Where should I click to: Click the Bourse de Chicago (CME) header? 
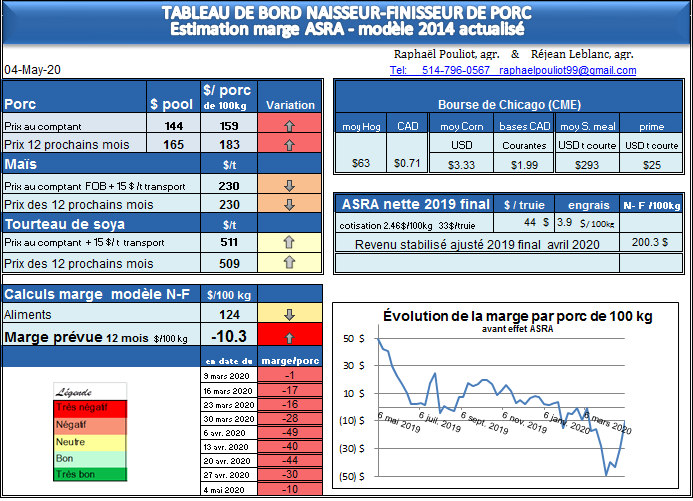(510, 105)
